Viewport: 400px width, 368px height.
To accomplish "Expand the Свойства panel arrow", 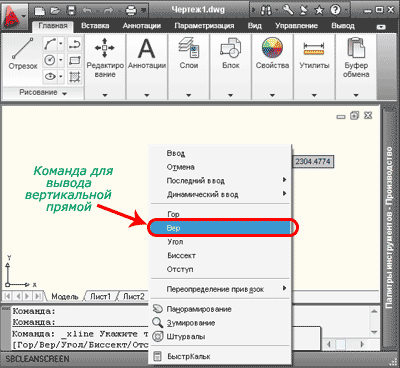I will [272, 95].
